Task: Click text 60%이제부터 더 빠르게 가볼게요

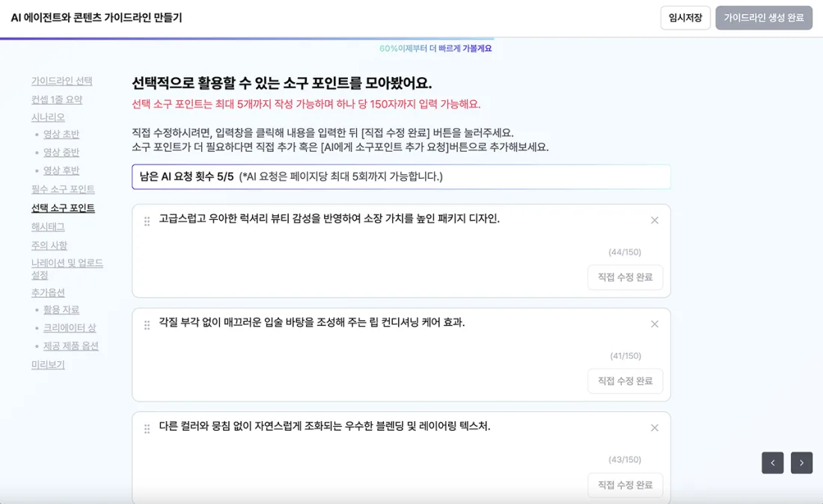Action: coord(435,49)
